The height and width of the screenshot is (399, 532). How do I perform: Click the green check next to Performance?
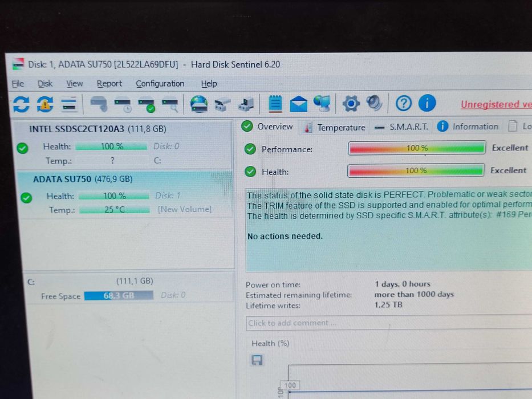(x=250, y=149)
